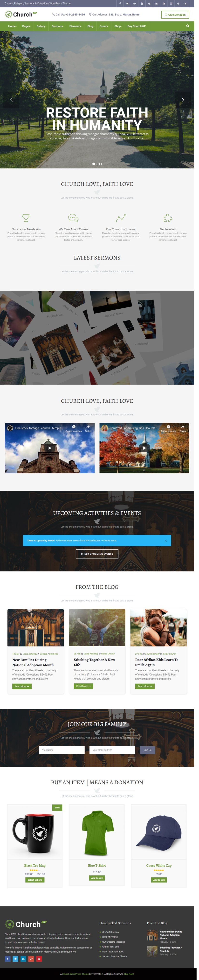Dismiss the no upcoming events notice
This screenshot has height=980, width=199.
pyautogui.click(x=165, y=540)
